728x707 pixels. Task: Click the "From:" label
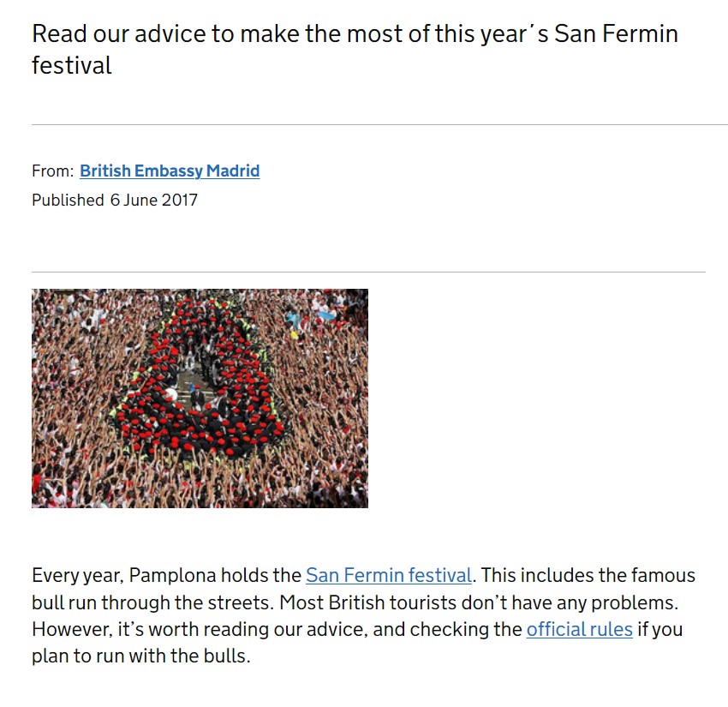(x=53, y=171)
